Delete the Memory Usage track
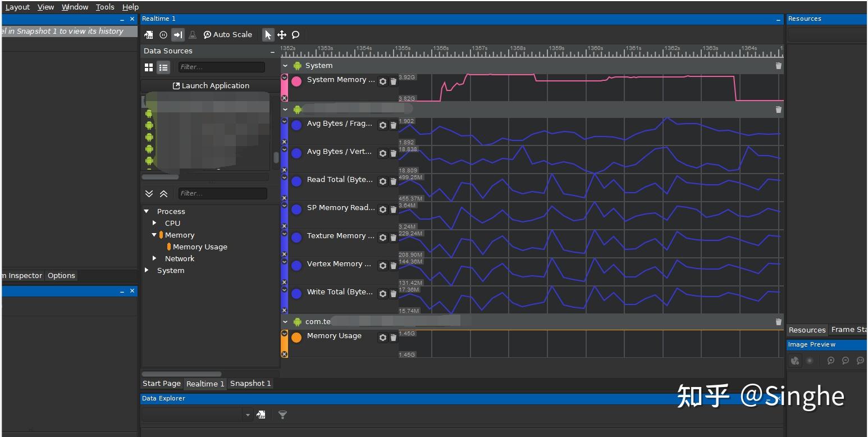Viewport: 868px width, 437px height. tap(394, 338)
